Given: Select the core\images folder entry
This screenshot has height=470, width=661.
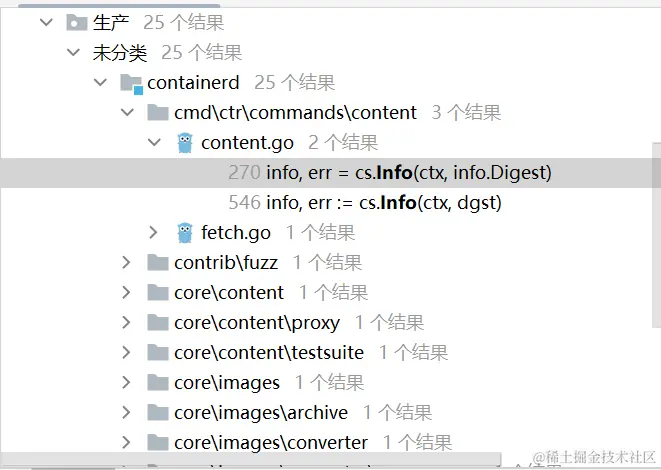Looking at the screenshot, I should (x=227, y=382).
